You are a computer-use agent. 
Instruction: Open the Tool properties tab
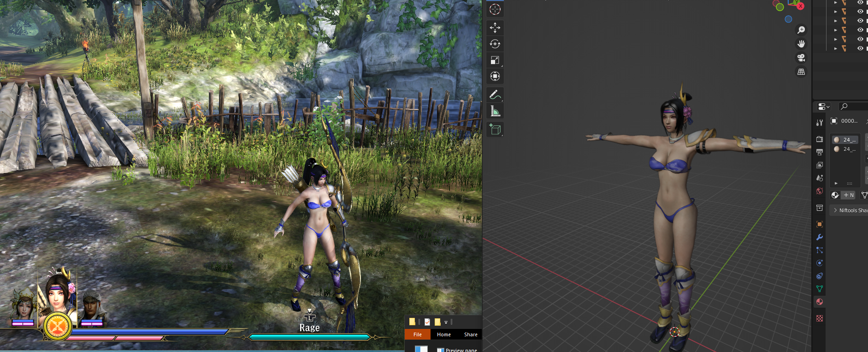tap(820, 123)
